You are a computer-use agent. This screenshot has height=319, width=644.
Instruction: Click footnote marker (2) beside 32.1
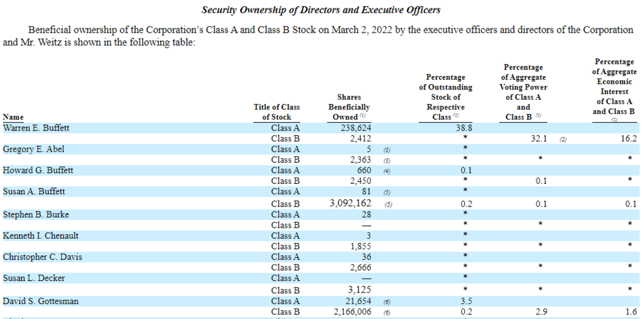(x=563, y=140)
